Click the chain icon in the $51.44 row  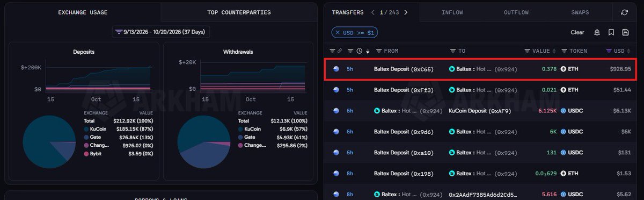point(336,90)
